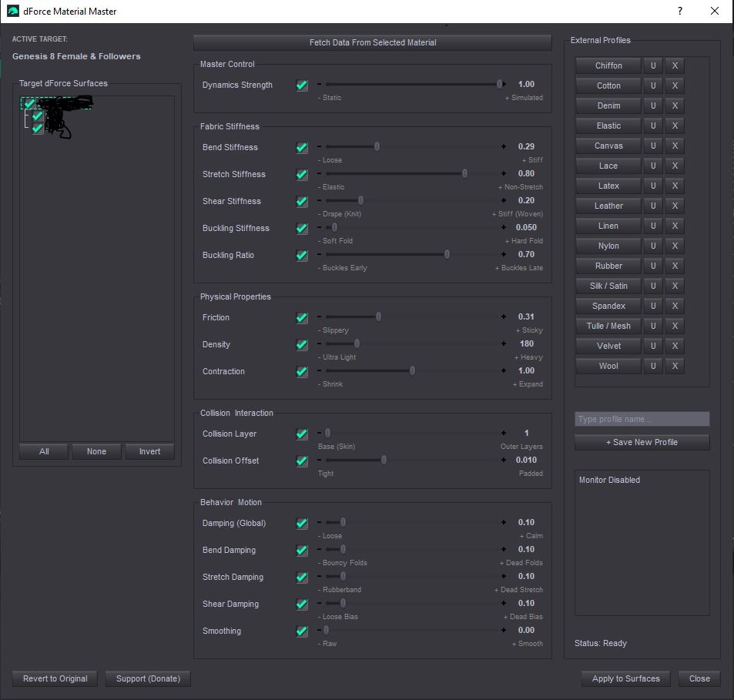734x700 pixels.
Task: Toggle the Stretch Damping checkbox
Action: point(302,578)
